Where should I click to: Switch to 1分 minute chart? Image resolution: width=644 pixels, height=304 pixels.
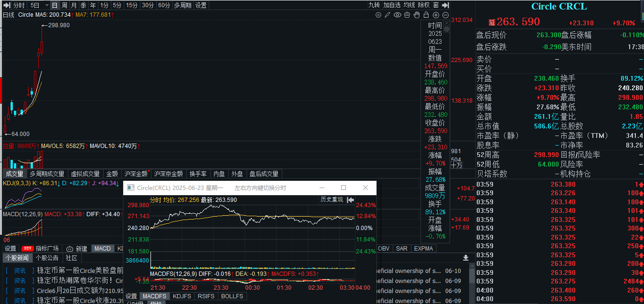[105, 5]
